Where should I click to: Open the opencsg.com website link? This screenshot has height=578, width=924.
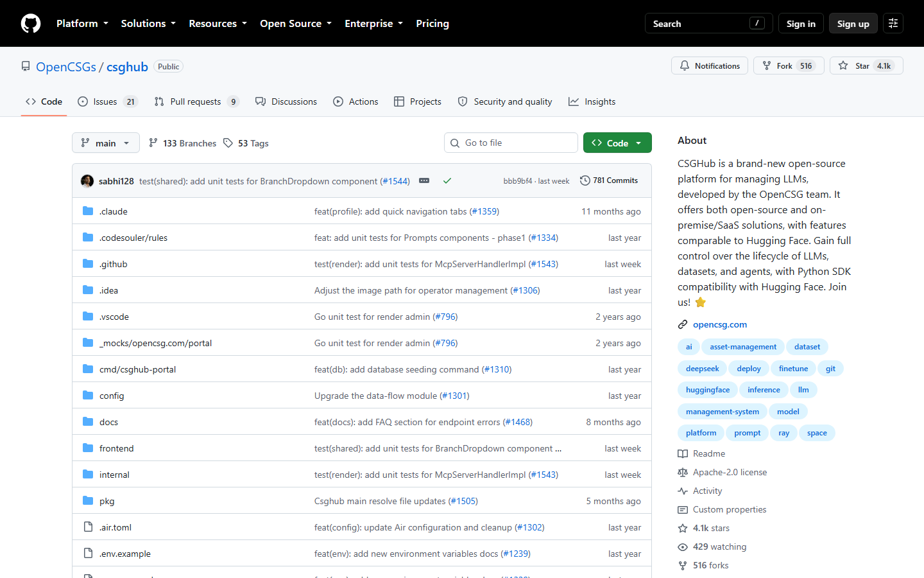coord(720,325)
